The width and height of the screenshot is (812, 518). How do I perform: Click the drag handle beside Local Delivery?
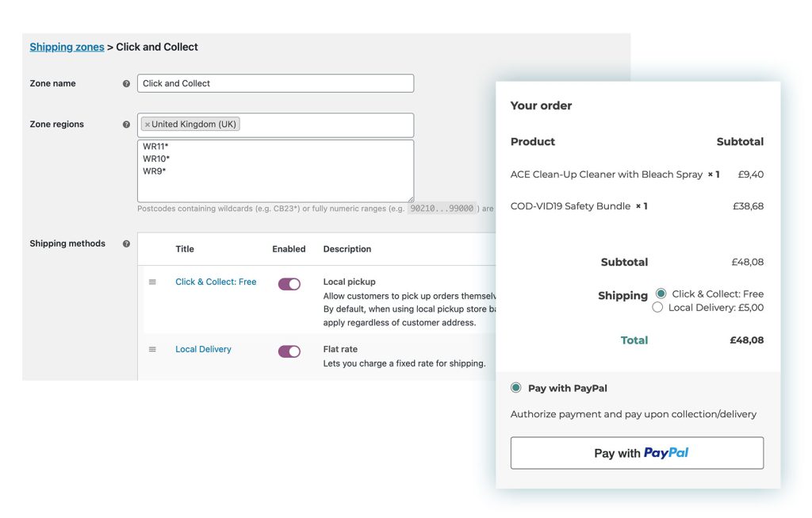click(x=152, y=349)
